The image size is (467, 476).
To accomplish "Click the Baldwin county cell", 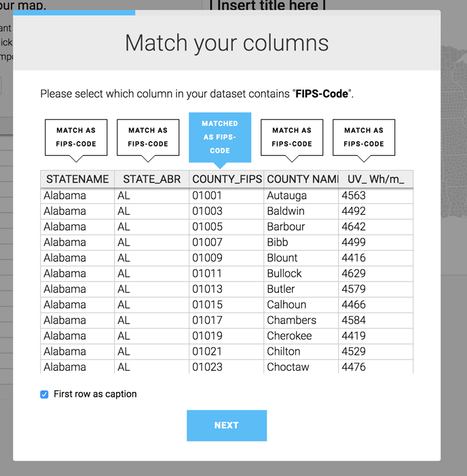I will (301, 212).
